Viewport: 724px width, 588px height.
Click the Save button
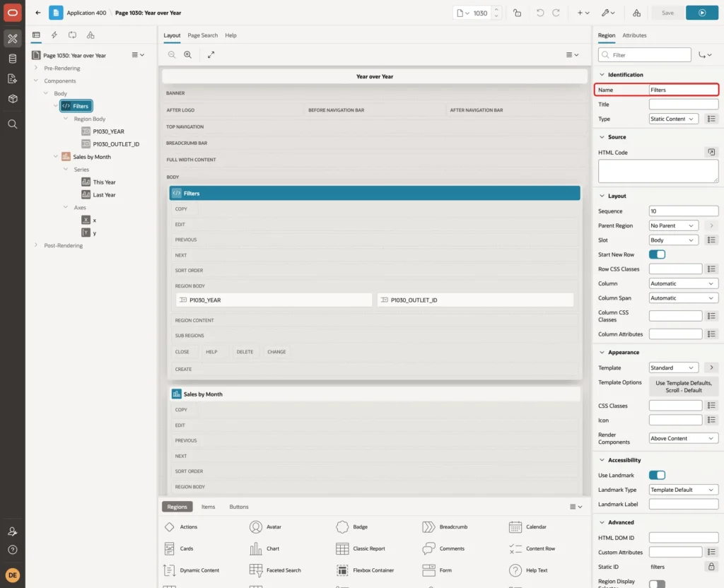pyautogui.click(x=667, y=13)
